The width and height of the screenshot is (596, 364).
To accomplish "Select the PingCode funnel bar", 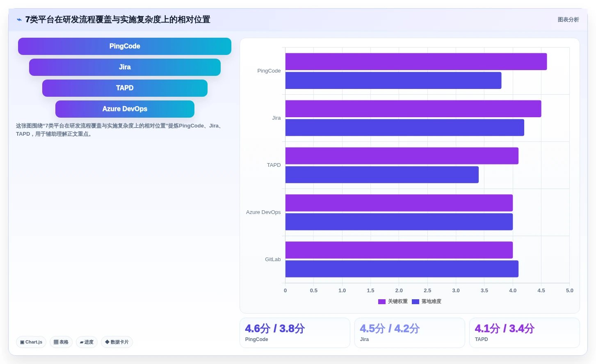I will tap(125, 46).
